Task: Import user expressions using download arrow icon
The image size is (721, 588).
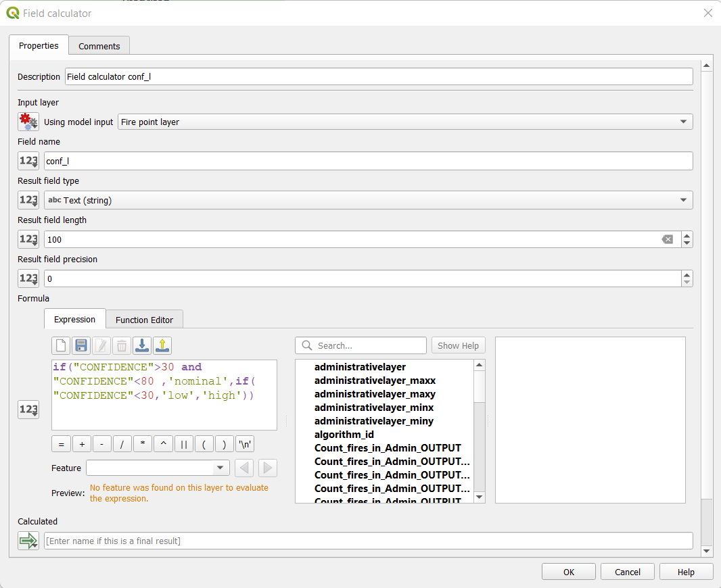Action: [142, 346]
